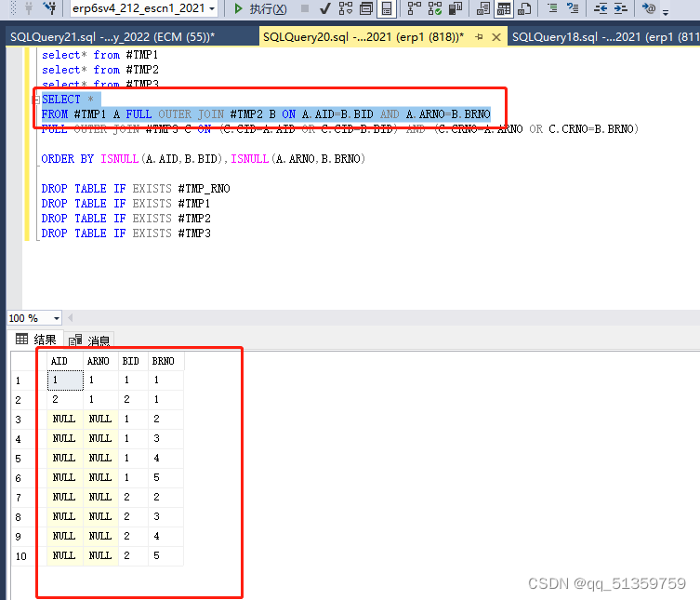Screen dimensions: 700x600
Task: Open the Query Options icon
Action: pos(366,8)
